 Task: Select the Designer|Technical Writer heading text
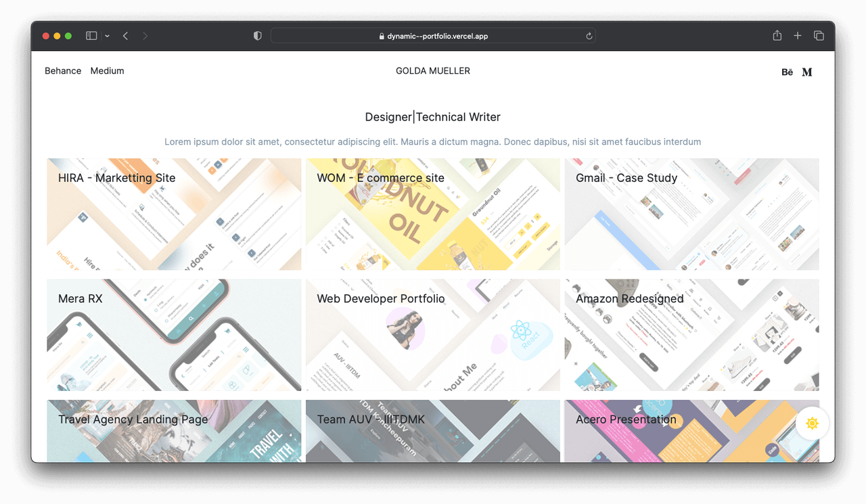(433, 117)
